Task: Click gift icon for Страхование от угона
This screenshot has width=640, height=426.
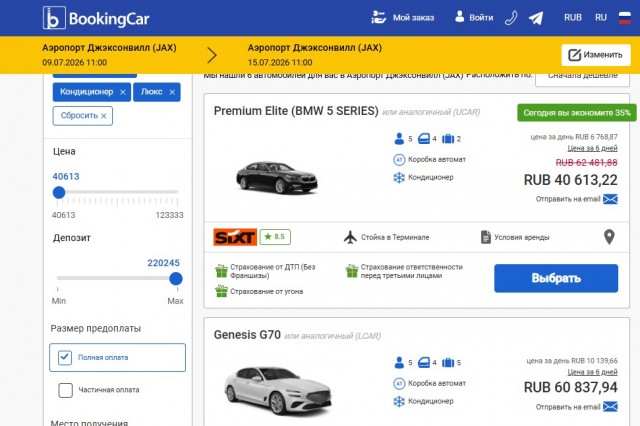Action: click(221, 291)
